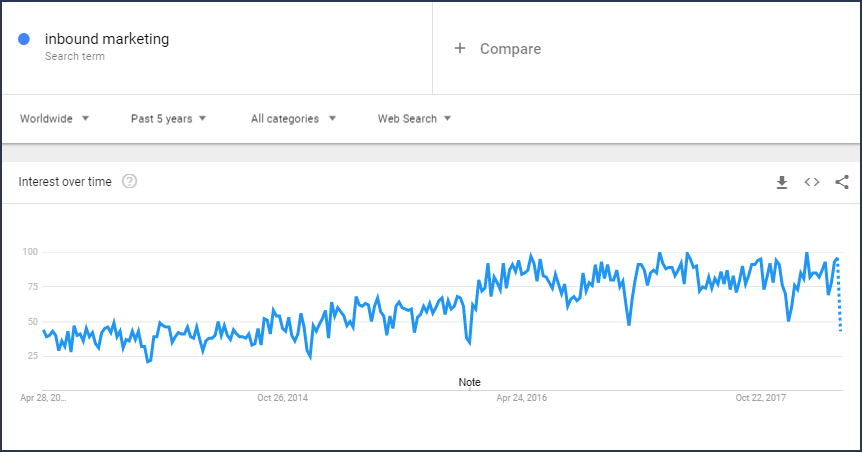This screenshot has width=862, height=452.
Task: Click the Apr 24, 2016 axis label
Action: click(x=522, y=398)
